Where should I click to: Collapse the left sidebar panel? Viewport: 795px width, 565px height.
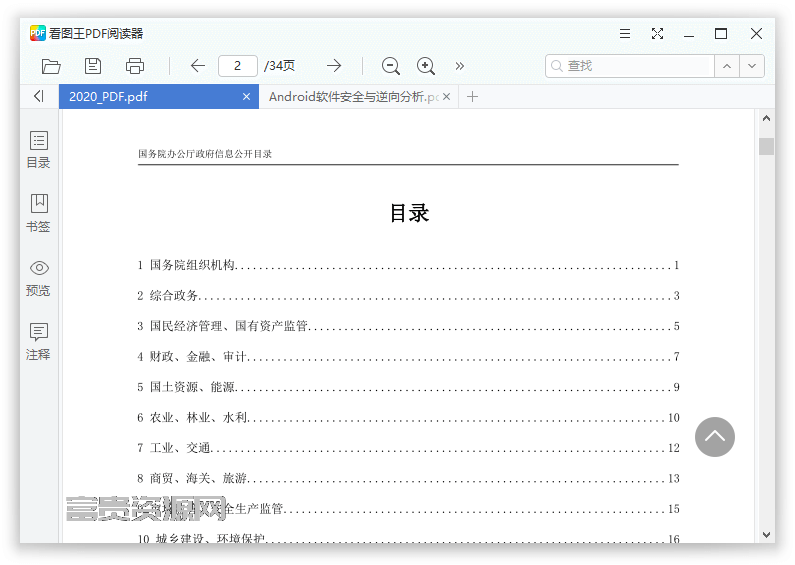click(39, 96)
